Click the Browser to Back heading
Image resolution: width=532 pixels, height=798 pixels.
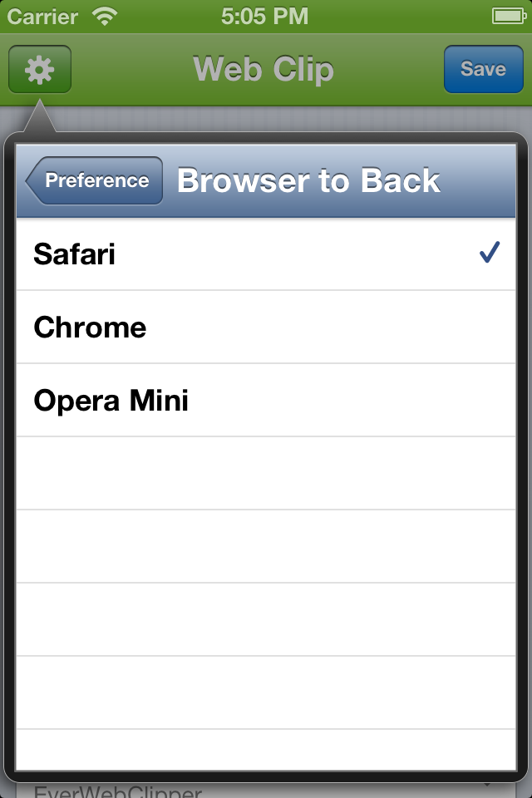coord(308,180)
